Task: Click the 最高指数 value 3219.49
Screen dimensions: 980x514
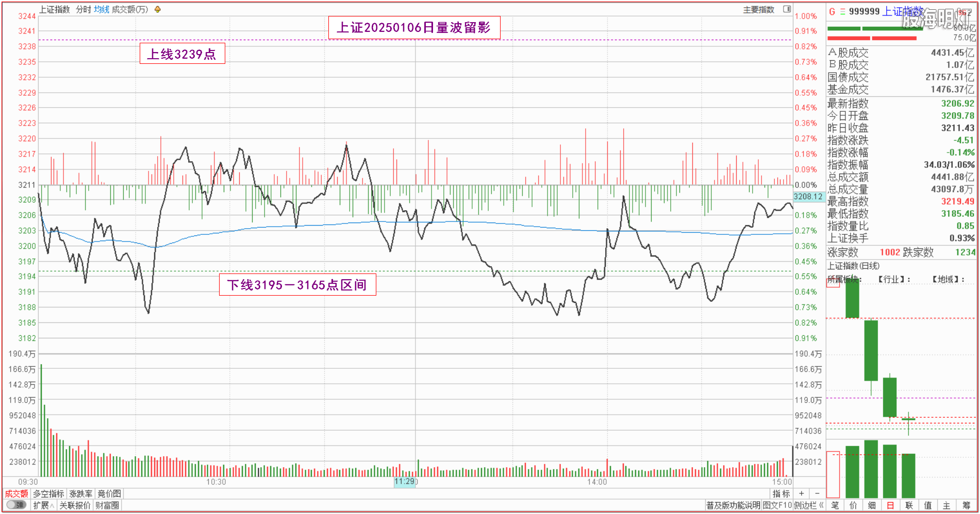Action: [958, 201]
